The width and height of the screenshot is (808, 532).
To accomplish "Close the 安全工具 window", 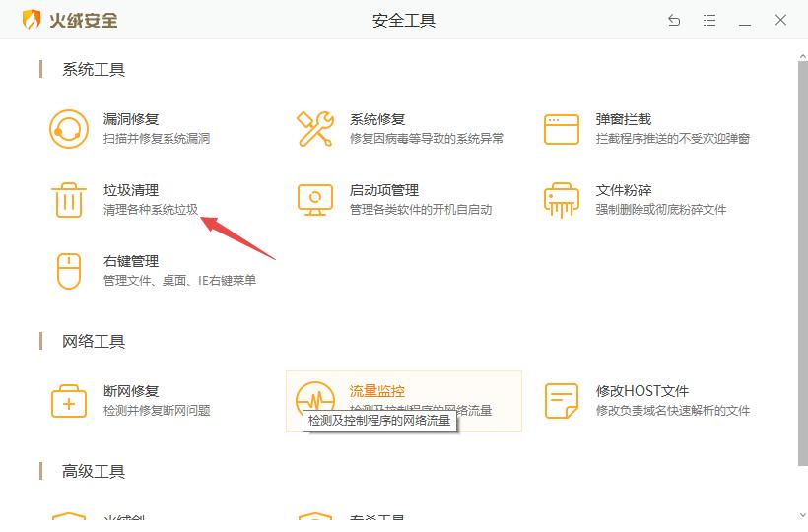I will (x=780, y=20).
